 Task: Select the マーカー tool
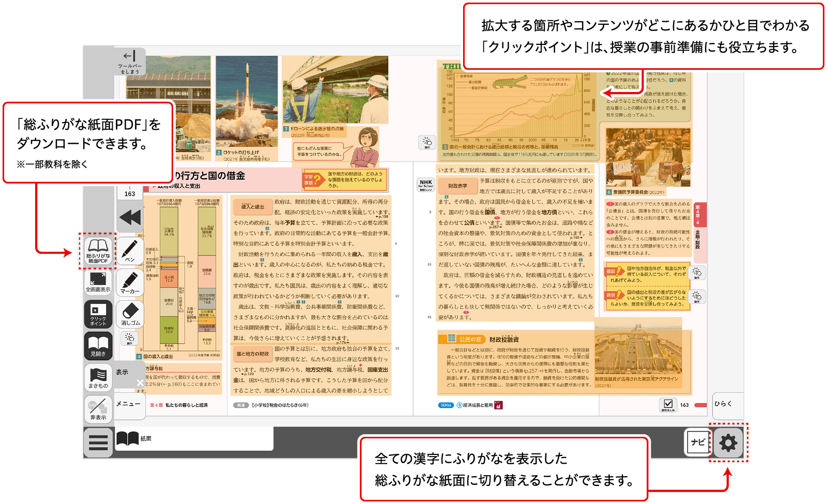pyautogui.click(x=130, y=282)
